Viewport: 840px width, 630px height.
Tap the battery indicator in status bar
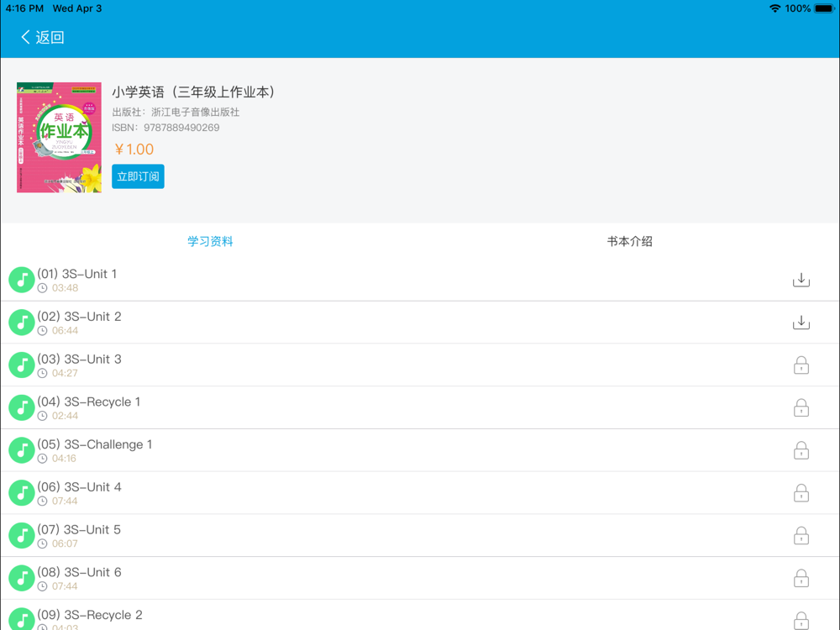pos(823,8)
